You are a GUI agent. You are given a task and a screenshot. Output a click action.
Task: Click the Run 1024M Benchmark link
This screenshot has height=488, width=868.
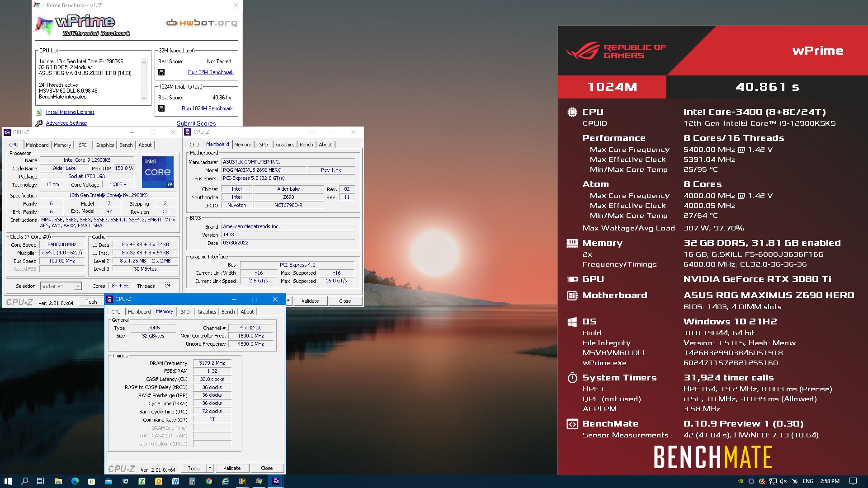point(207,108)
